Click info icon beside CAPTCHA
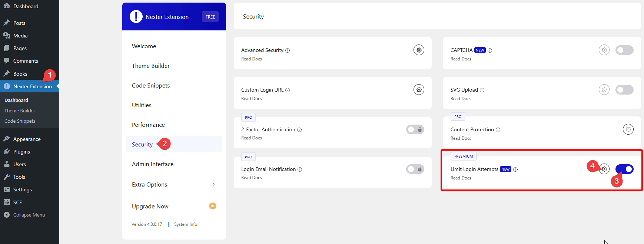 490,50
